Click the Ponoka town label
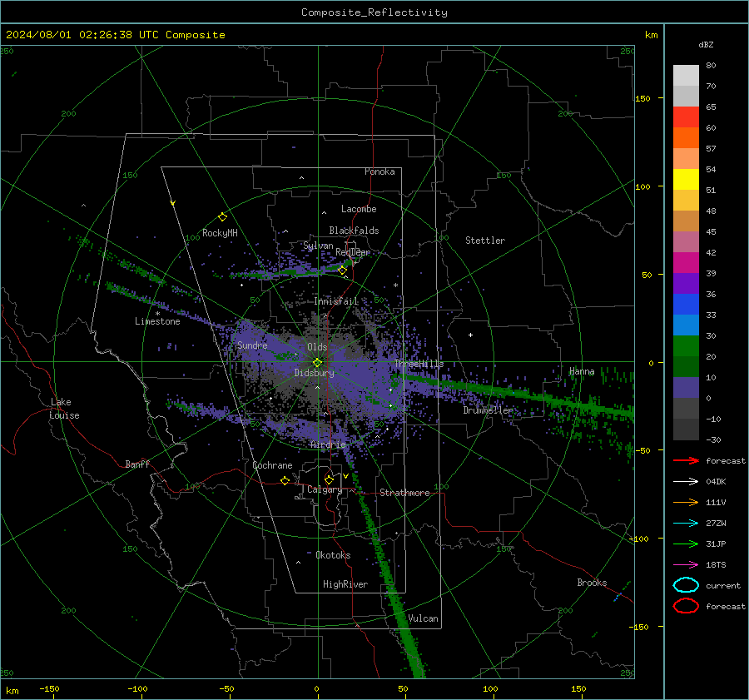This screenshot has height=700, width=749. coord(379,171)
